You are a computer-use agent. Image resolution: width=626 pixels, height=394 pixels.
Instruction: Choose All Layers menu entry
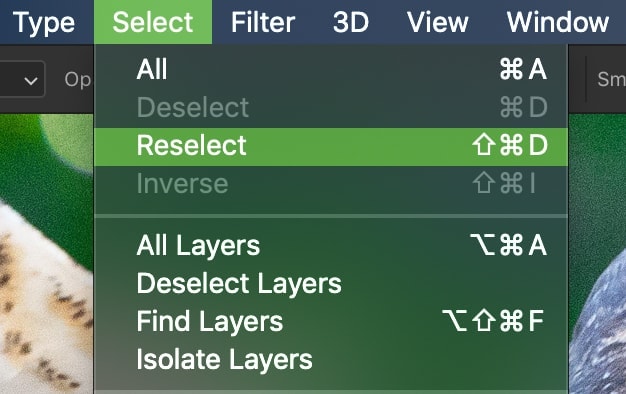click(331, 245)
